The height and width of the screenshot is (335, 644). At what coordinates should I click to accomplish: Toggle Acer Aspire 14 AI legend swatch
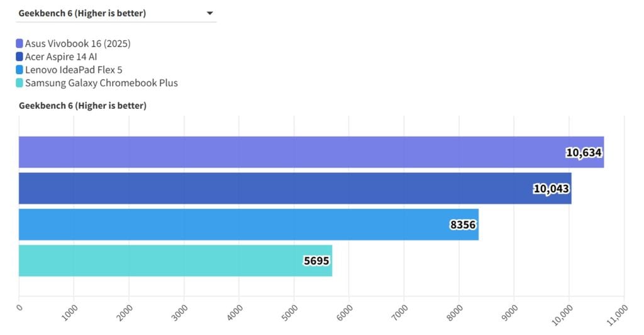(19, 57)
